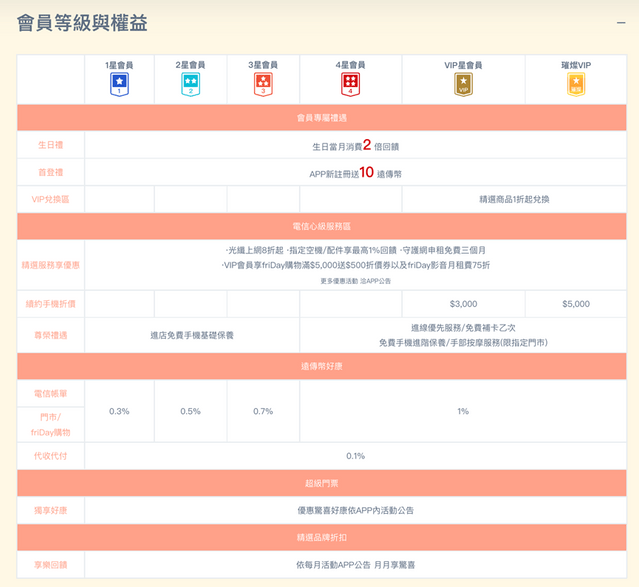Click the 0.7% rebate cell
Image resolution: width=639 pixels, height=587 pixels.
[x=263, y=411]
